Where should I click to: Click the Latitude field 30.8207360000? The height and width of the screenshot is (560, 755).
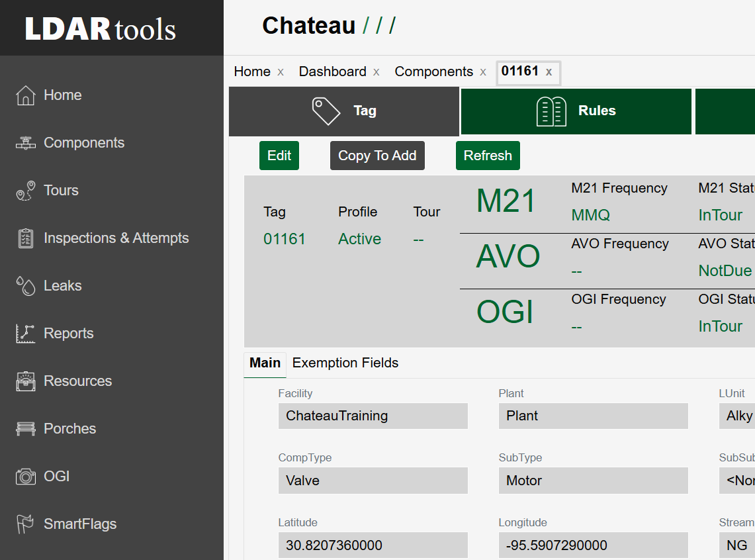point(373,545)
